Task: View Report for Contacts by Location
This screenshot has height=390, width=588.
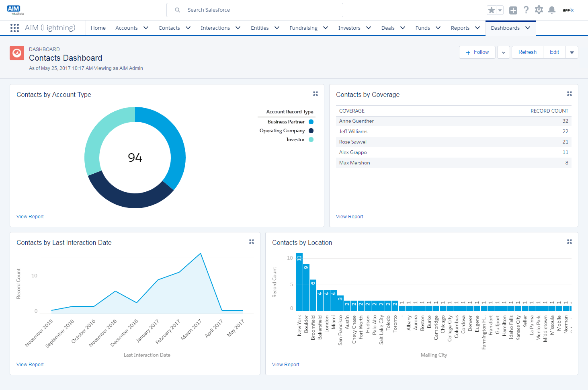Action: coord(286,365)
